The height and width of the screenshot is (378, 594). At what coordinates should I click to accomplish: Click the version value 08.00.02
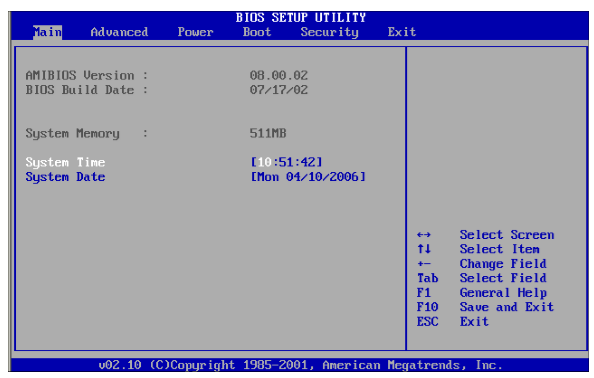278,76
